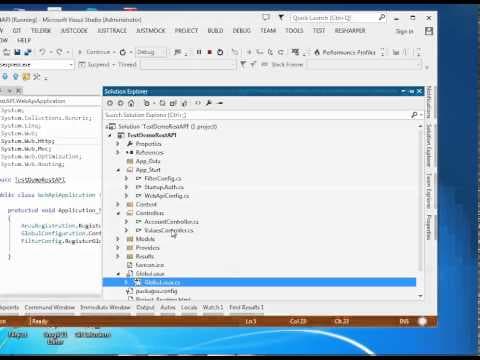
Task: Click the Save All toolbar icon
Action: point(28,52)
